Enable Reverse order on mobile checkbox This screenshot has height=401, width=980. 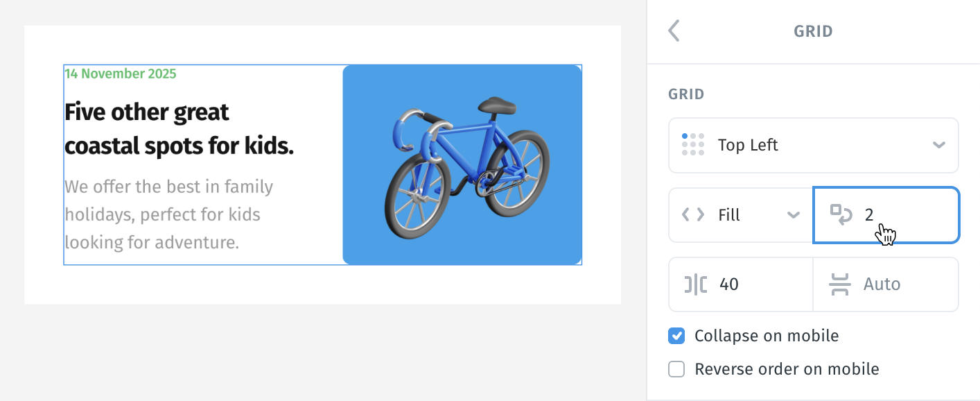coord(676,369)
